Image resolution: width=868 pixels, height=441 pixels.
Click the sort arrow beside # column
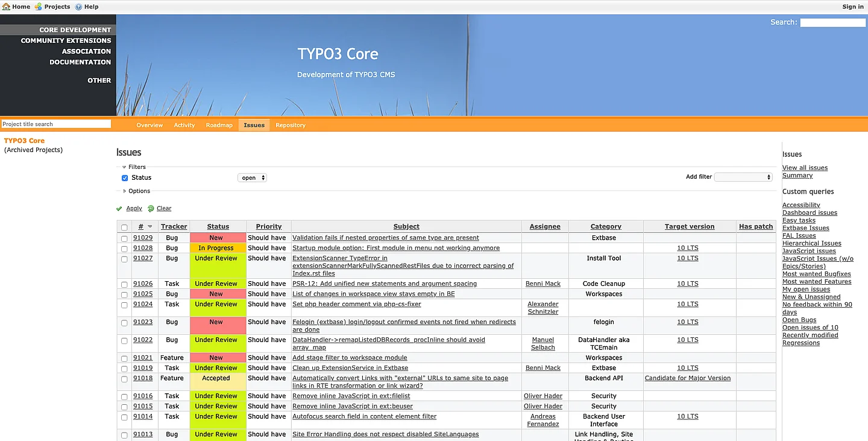[x=150, y=227]
